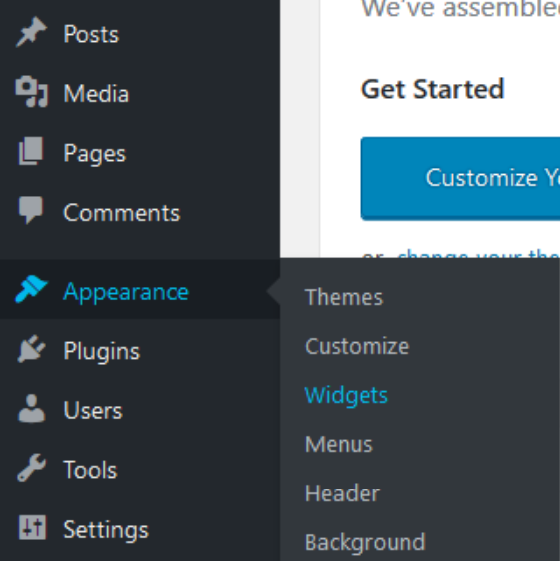Click the Pages stacked-sheets icon
The image size is (560, 561).
coord(31,151)
